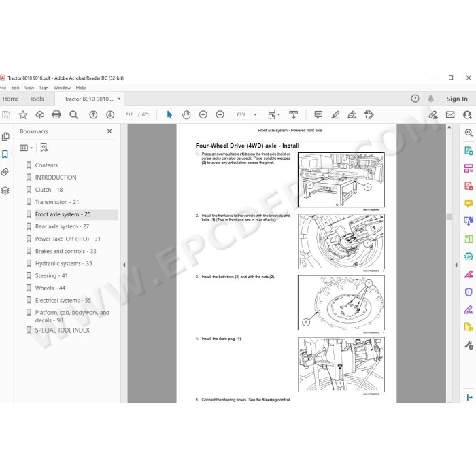Open the Attachments paperclip panel

[x=5, y=172]
